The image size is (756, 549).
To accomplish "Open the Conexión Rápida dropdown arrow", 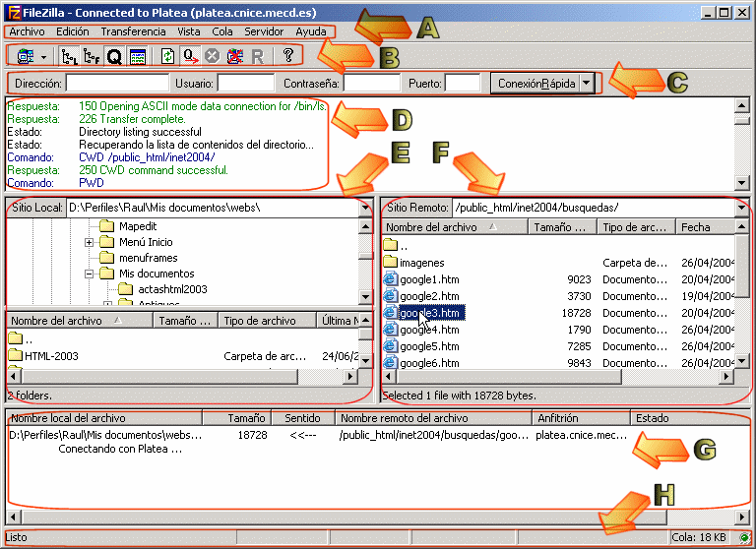I will (588, 84).
